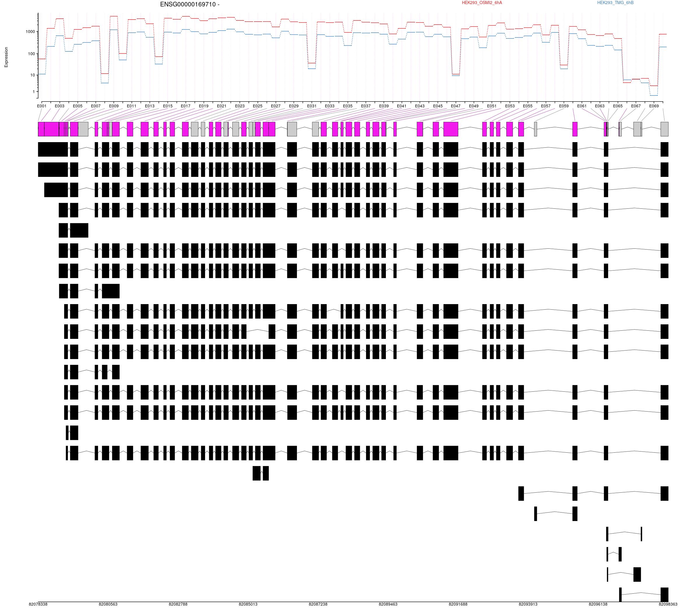Viewport: 700px width, 610px height.
Task: Click exon label E049
Action: point(473,106)
